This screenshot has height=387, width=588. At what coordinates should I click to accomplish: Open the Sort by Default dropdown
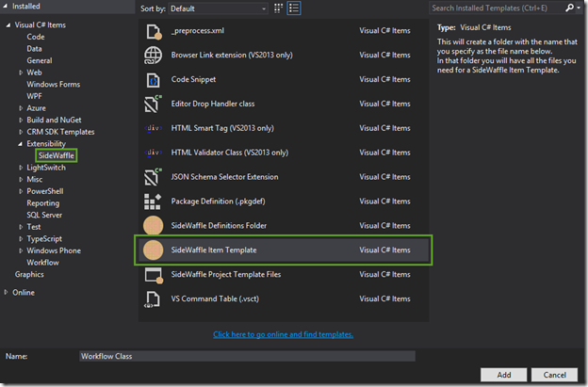pos(219,8)
